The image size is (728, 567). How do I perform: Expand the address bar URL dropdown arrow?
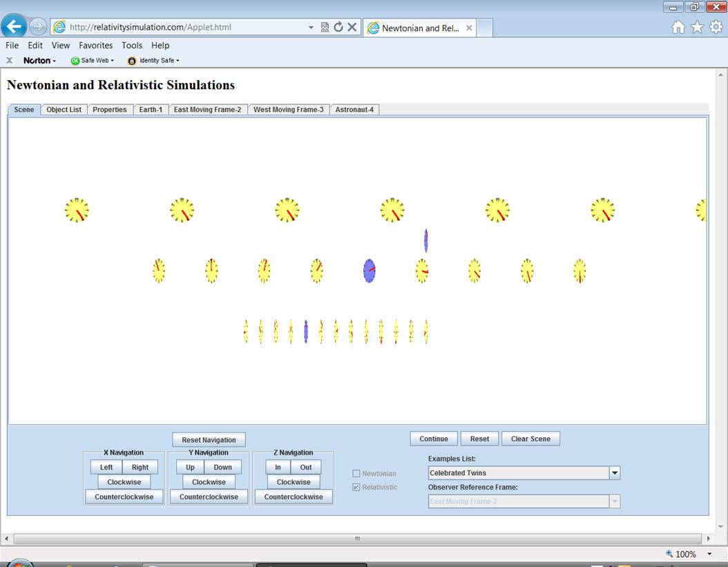311,28
